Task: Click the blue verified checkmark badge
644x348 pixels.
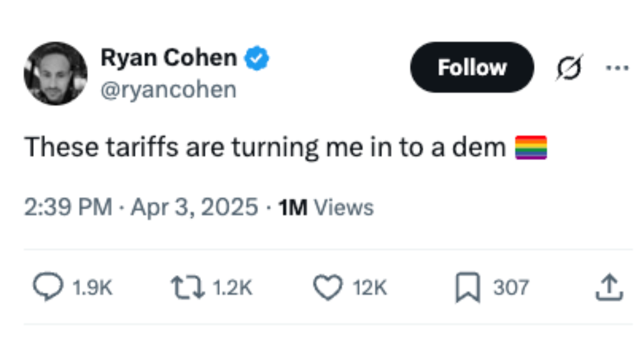Action: [x=258, y=58]
